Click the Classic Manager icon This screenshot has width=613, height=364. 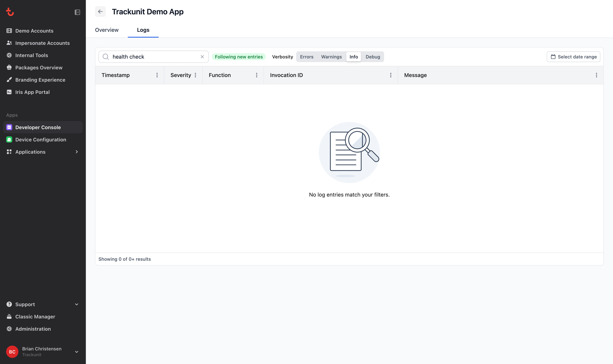pyautogui.click(x=9, y=316)
